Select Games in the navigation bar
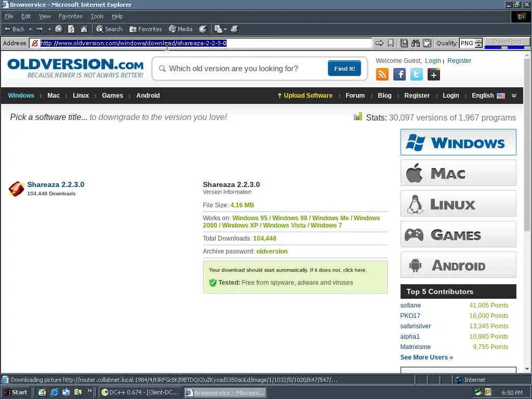 tap(112, 96)
